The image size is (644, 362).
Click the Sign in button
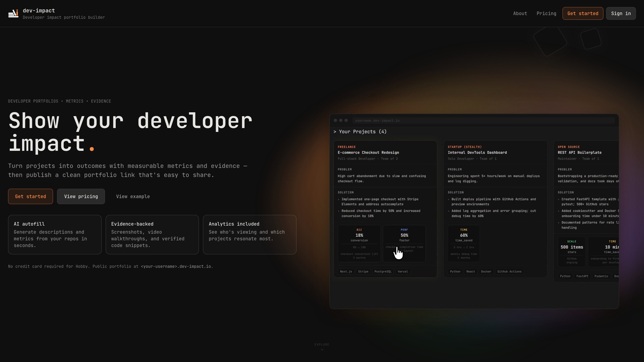click(621, 13)
